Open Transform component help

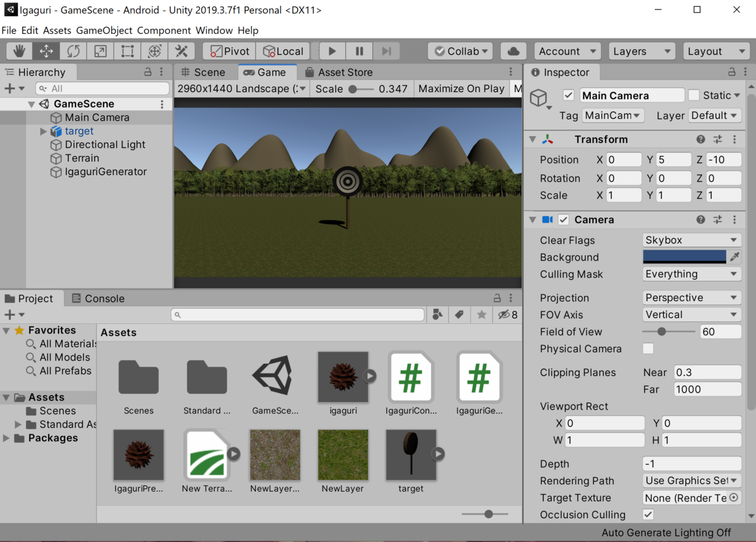click(x=701, y=139)
